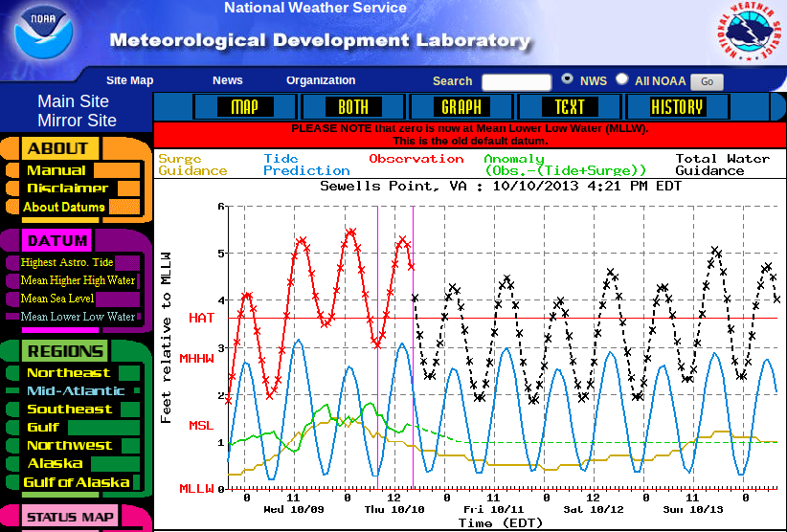This screenshot has width=787, height=532.
Task: Open the Site Map link
Action: (129, 81)
